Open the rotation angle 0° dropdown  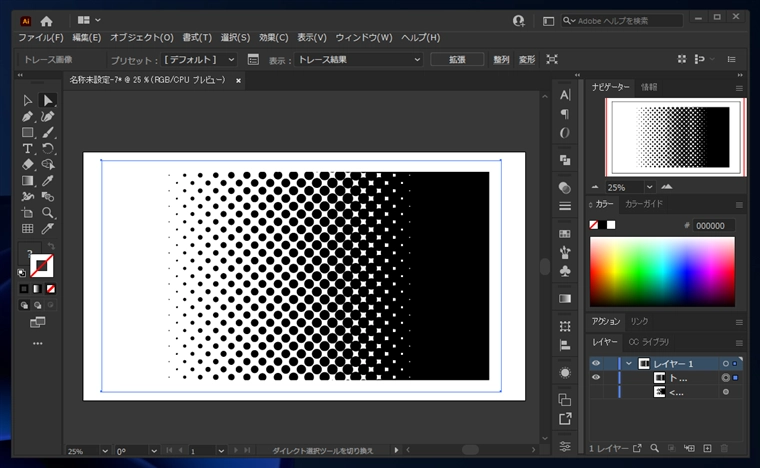154,451
